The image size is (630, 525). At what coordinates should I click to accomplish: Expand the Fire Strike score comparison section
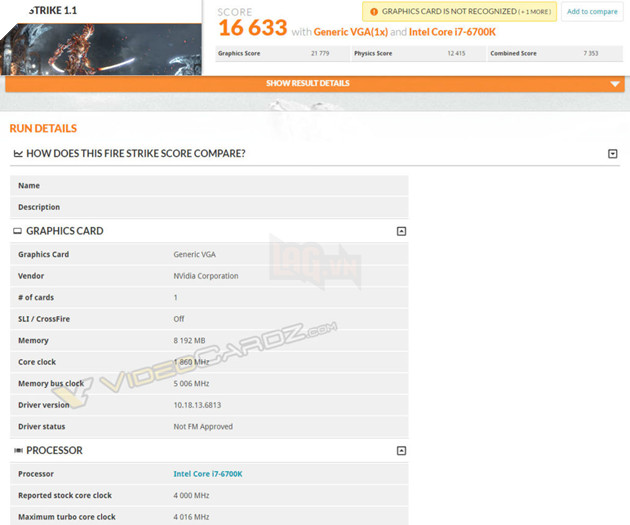[x=612, y=154]
